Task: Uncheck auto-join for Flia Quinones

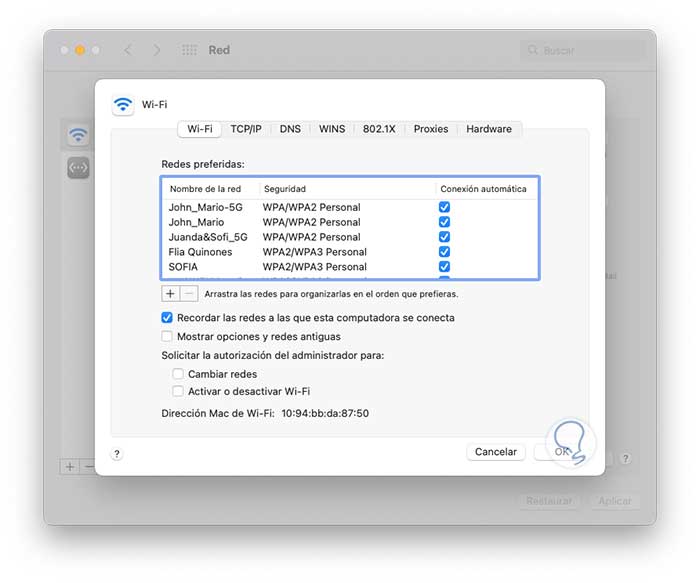Action: pos(444,252)
